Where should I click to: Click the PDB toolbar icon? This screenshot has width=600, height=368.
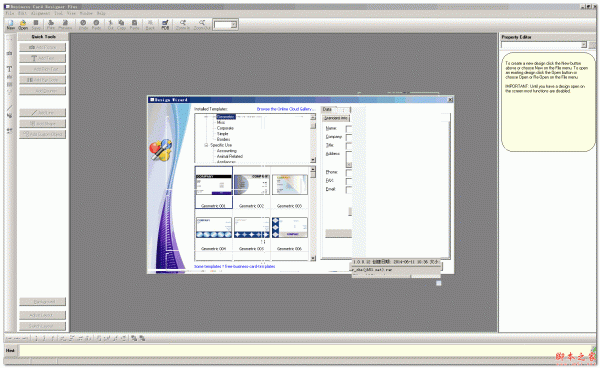(165, 25)
